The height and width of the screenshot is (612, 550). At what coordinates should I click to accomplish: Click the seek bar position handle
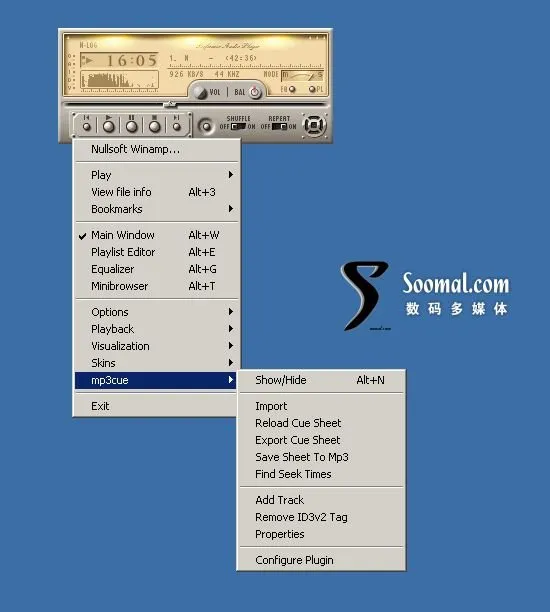pyautogui.click(x=170, y=104)
